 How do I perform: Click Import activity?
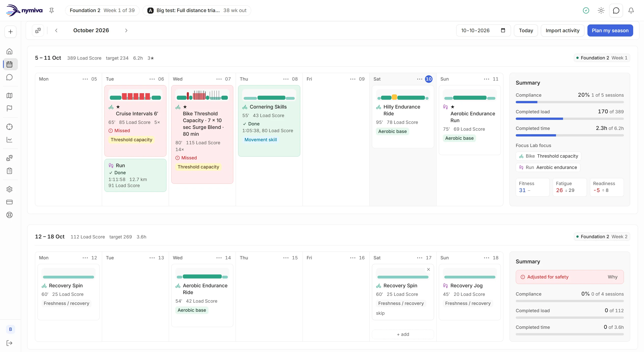562,30
